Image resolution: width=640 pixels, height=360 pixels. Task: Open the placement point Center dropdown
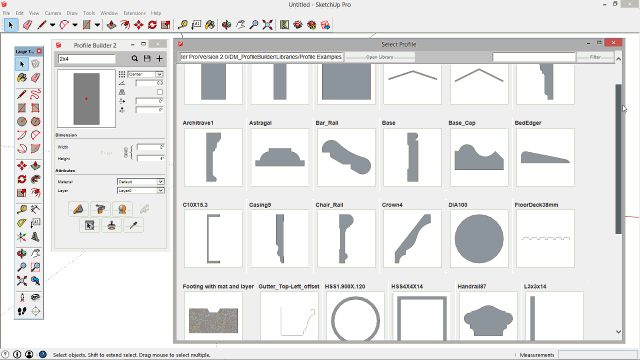point(146,74)
